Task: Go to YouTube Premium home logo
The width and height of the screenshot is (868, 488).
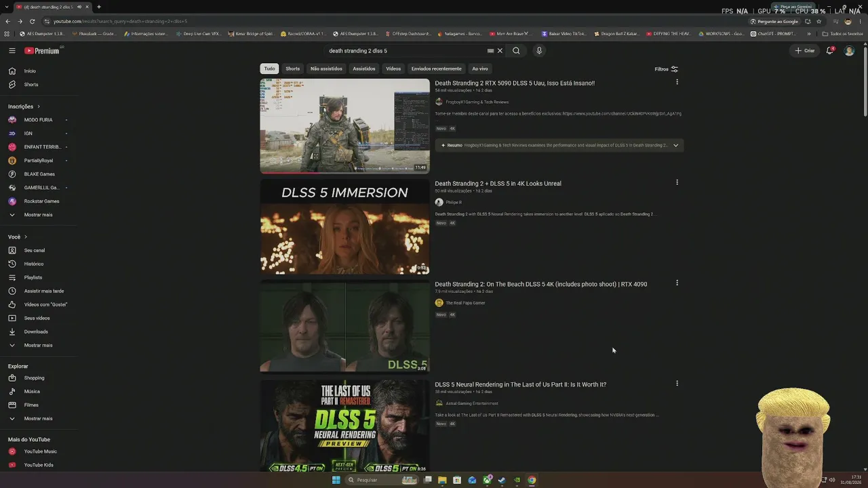Action: 43,50
